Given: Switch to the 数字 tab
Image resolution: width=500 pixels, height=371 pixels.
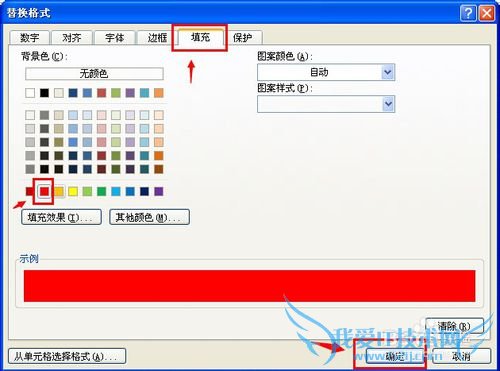Looking at the screenshot, I should (x=30, y=38).
